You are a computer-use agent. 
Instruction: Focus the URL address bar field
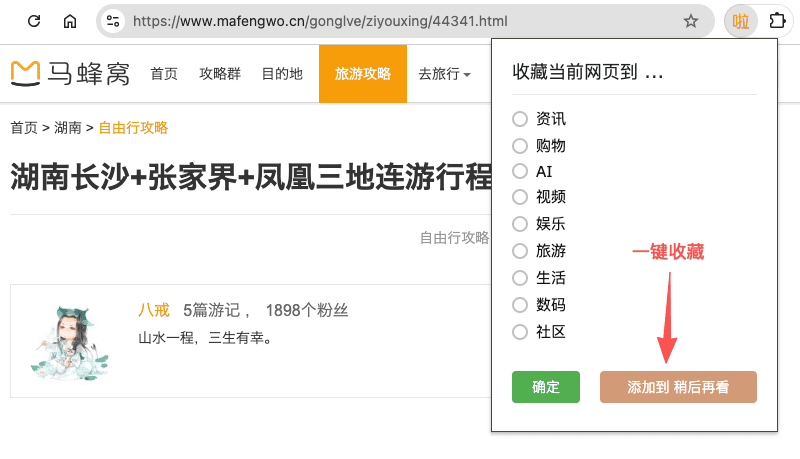[400, 21]
